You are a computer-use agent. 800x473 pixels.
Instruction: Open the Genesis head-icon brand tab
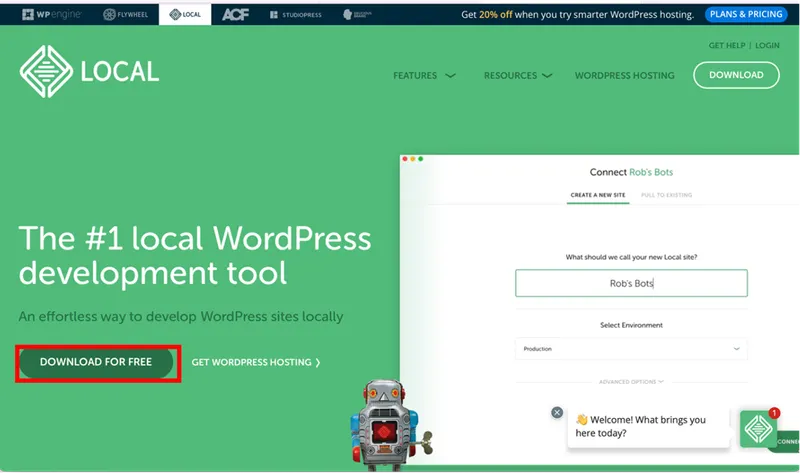(357, 14)
